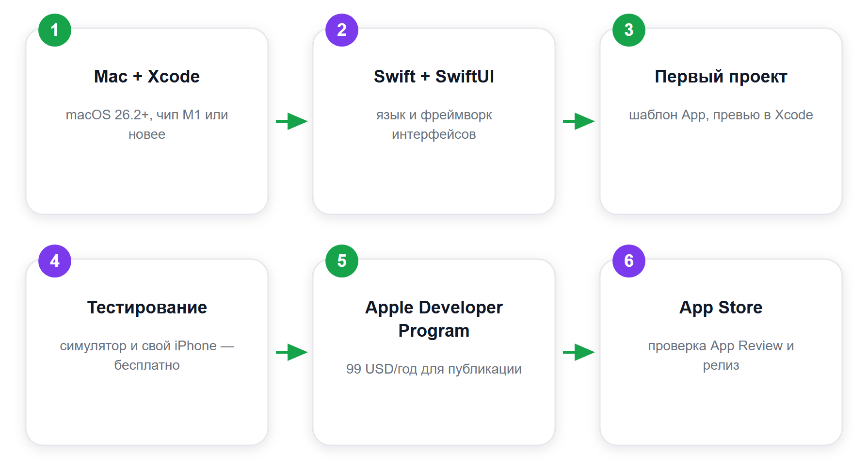
Task: Select the "Swift + SwiftUI" heading
Action: coord(434,77)
